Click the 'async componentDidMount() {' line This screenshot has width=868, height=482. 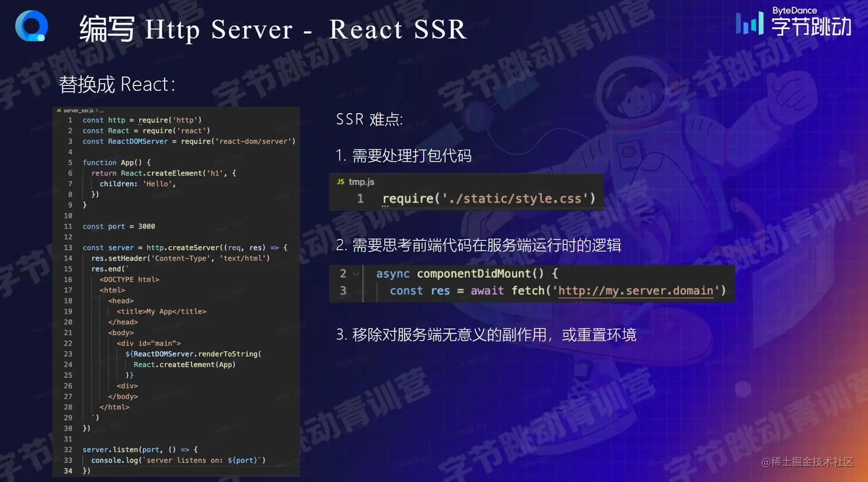tap(467, 274)
